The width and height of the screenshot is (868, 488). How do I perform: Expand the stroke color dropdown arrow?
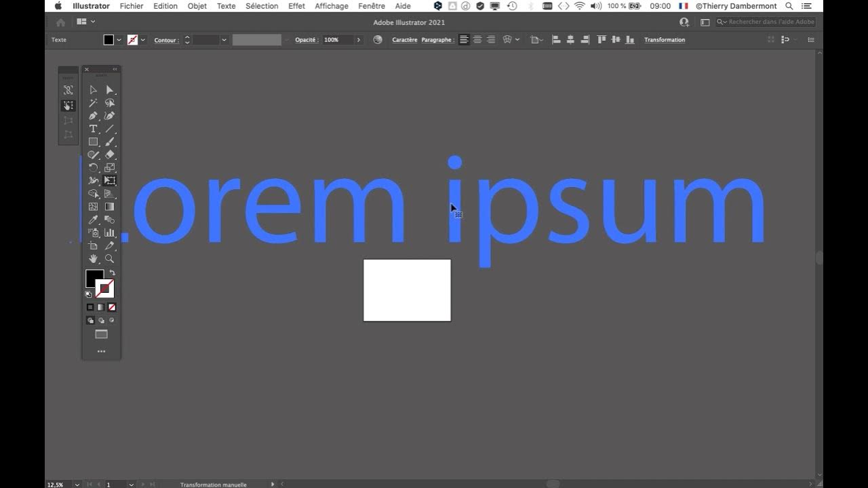tap(143, 40)
